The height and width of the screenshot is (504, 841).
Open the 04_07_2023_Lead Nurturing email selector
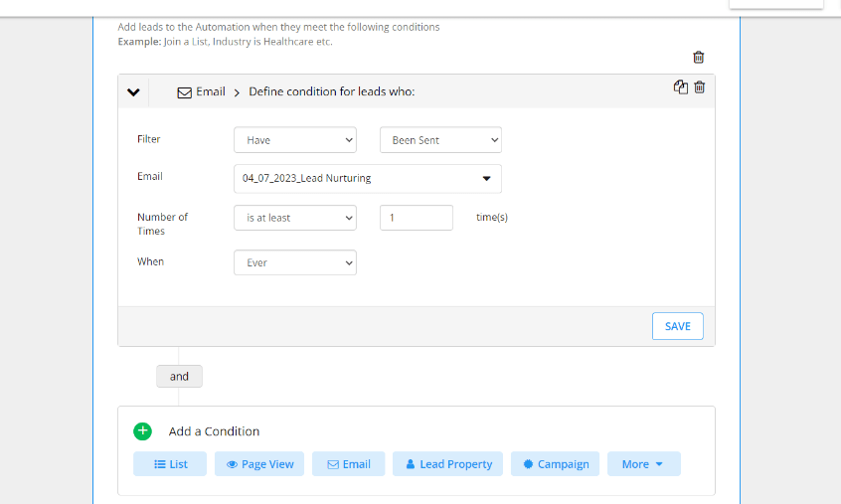pos(368,179)
